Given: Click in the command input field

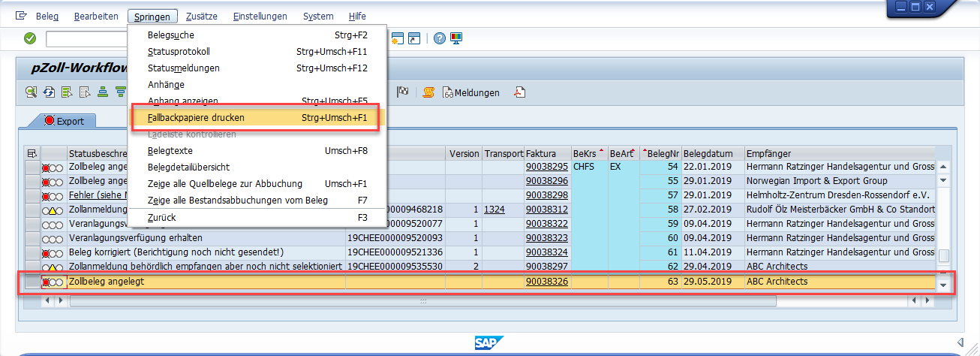Looking at the screenshot, I should click(x=86, y=39).
